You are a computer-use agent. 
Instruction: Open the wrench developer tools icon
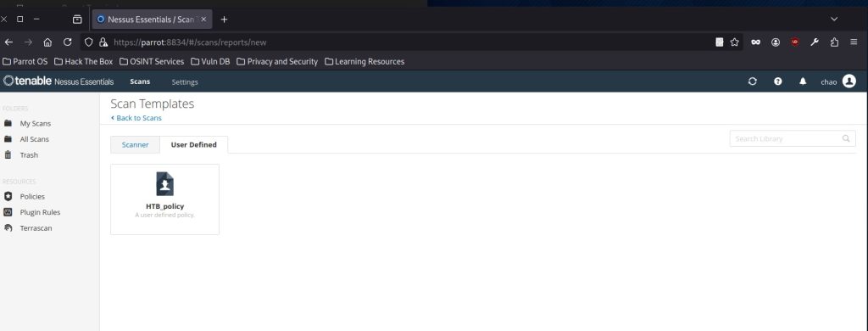(815, 42)
